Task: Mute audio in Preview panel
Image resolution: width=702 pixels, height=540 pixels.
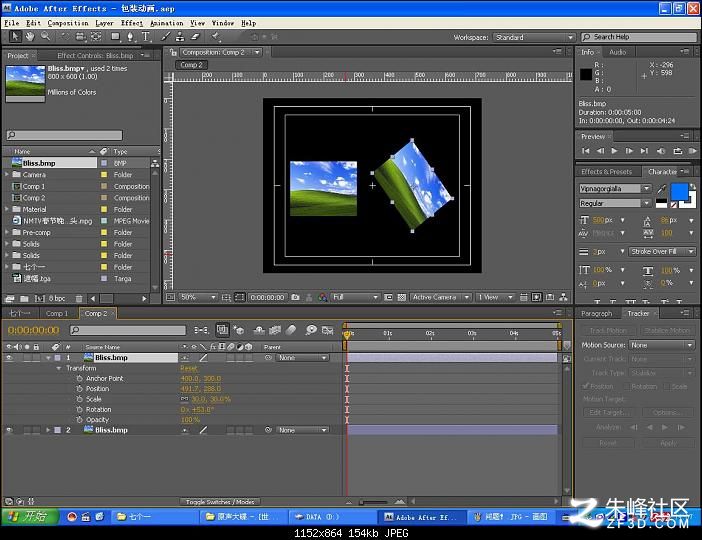Action: [661, 151]
